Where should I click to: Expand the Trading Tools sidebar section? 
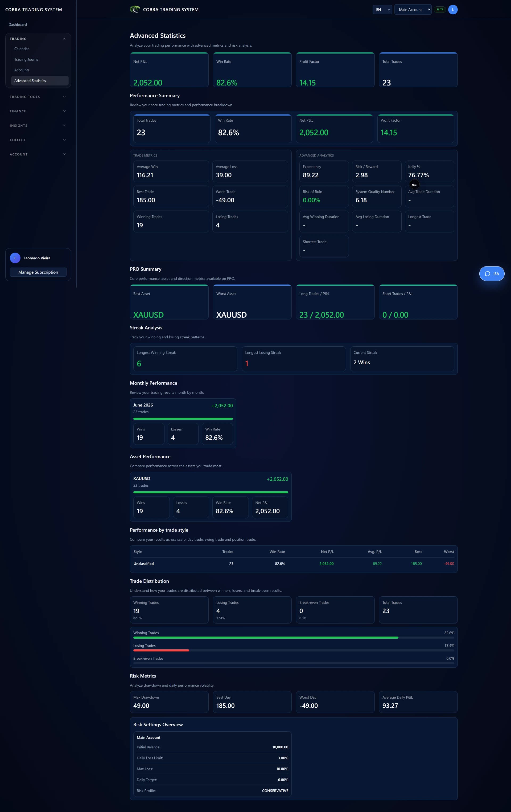click(x=38, y=97)
